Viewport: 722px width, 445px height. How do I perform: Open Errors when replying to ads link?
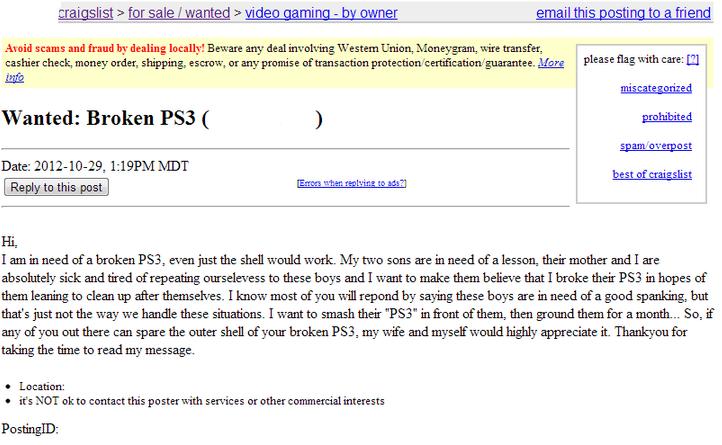[352, 183]
